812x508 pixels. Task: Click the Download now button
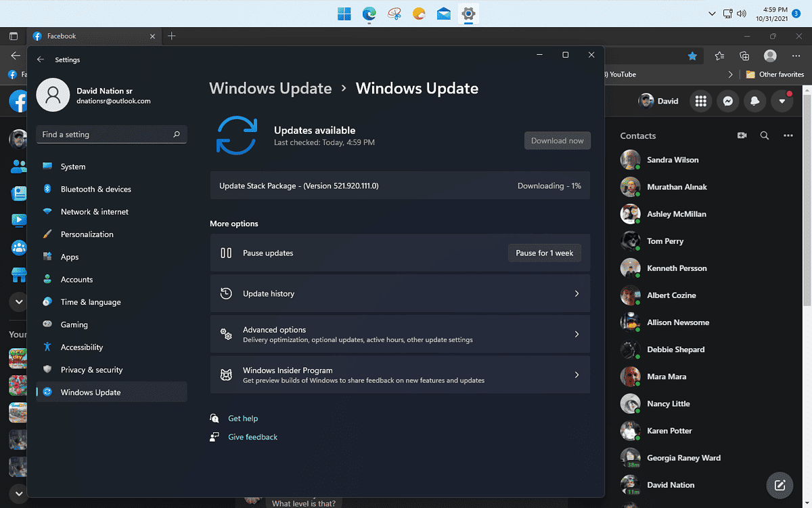pyautogui.click(x=557, y=140)
